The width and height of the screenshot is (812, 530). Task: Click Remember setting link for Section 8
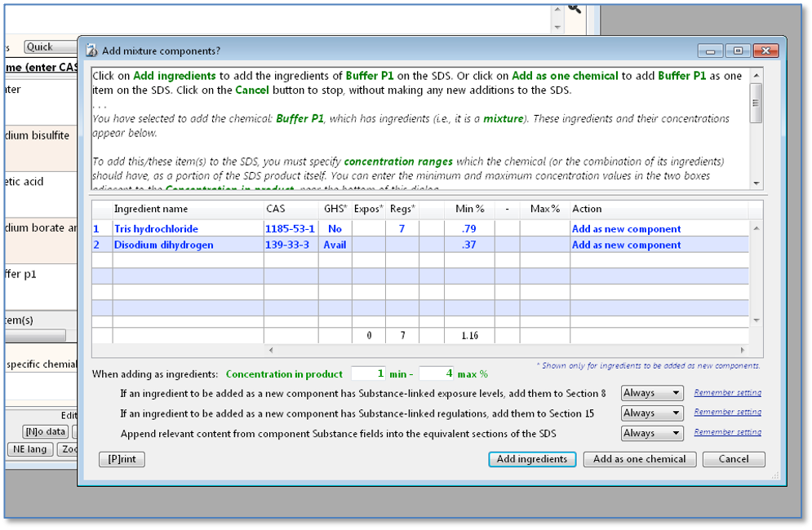pos(728,393)
